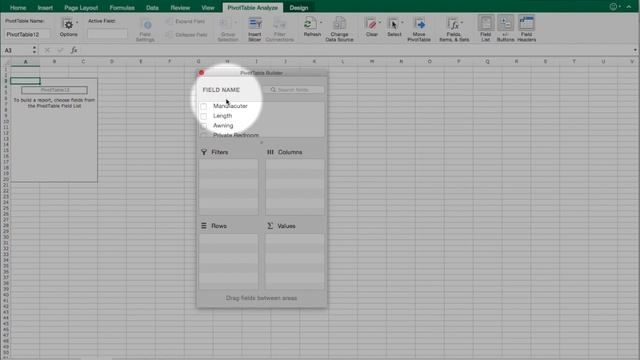The image size is (640, 360).
Task: Click the Active Field input box
Action: pyautogui.click(x=107, y=34)
